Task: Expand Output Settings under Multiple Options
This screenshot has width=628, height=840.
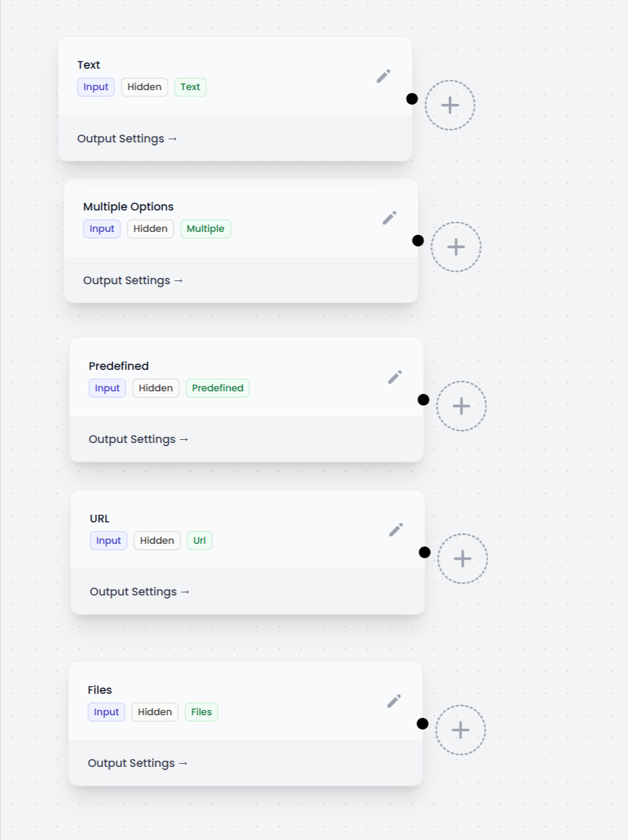Action: point(133,280)
